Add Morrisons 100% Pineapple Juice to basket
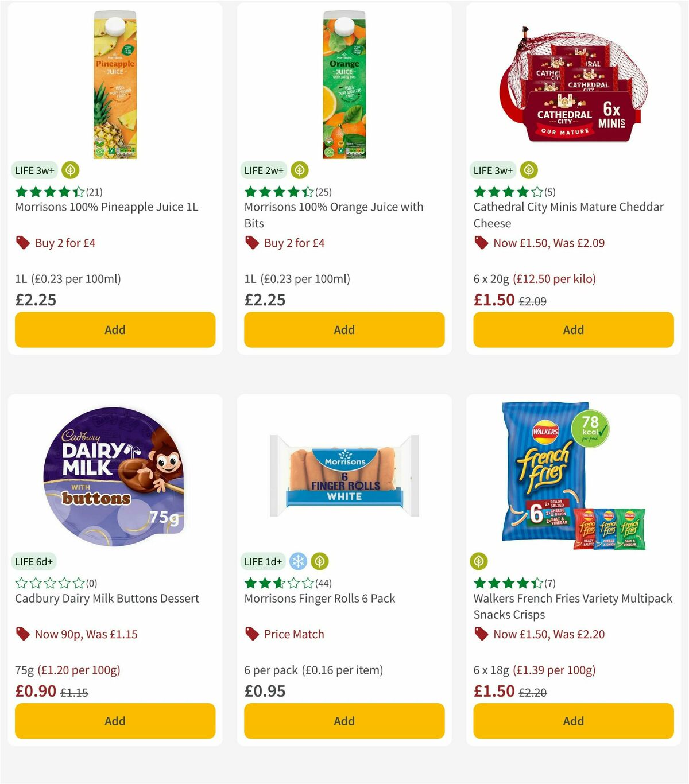Viewport: 689px width, 784px height. (x=115, y=330)
